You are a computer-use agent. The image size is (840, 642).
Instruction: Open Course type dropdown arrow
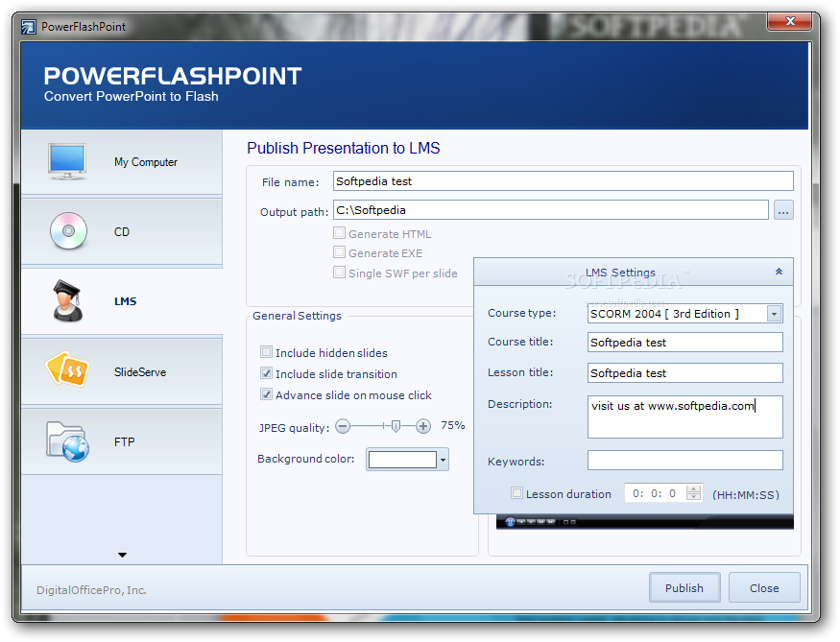(x=774, y=315)
